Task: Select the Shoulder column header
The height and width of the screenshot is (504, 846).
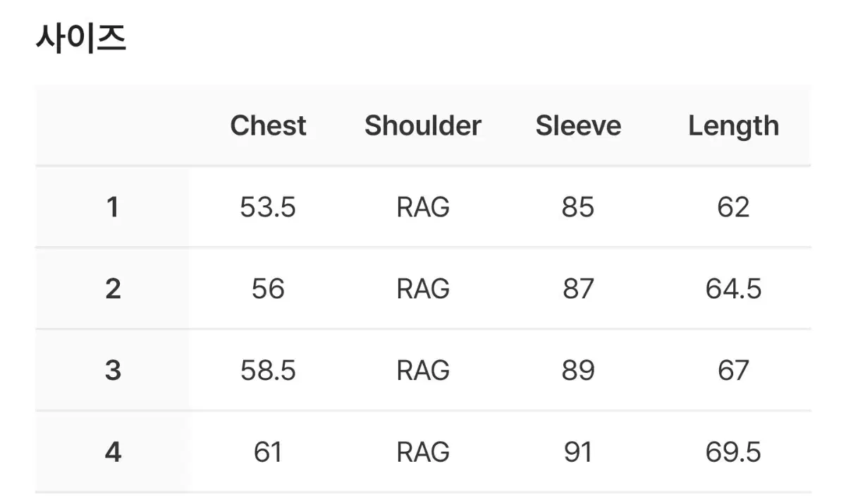Action: coord(423,125)
